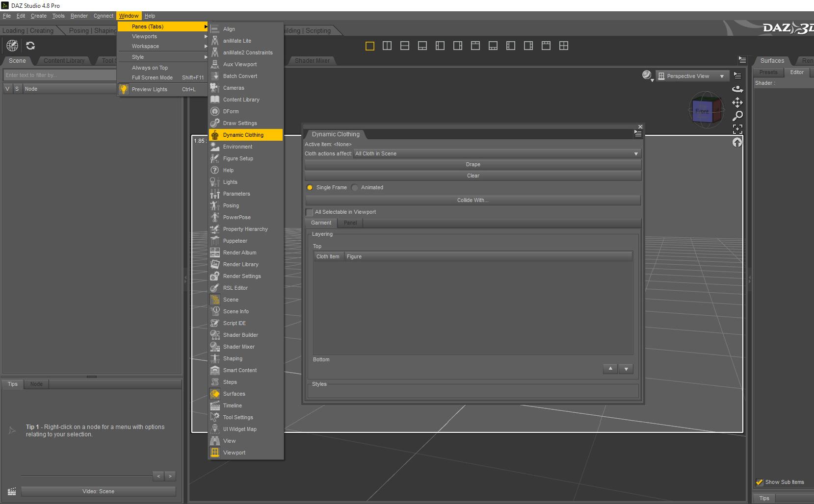This screenshot has width=814, height=504.
Task: Click the orbit camera tool
Action: coord(737,89)
